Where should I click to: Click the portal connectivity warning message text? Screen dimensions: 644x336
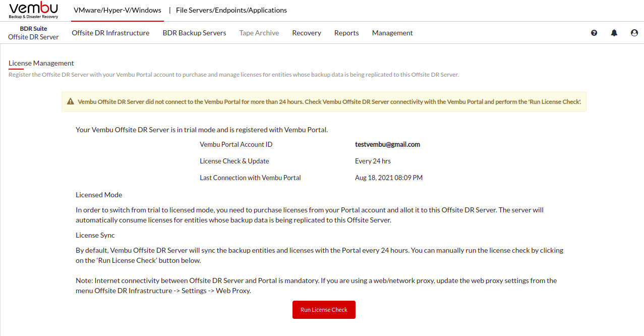click(x=329, y=101)
